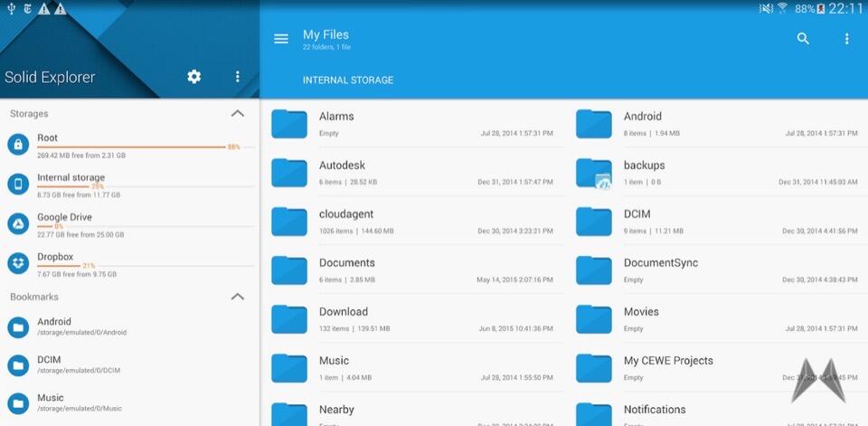The image size is (868, 426).
Task: Click the Music bookmark folder icon
Action: pos(18,403)
